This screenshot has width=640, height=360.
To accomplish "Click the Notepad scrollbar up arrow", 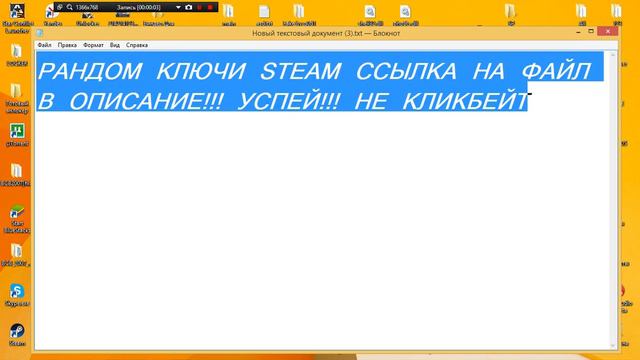I will point(613,54).
